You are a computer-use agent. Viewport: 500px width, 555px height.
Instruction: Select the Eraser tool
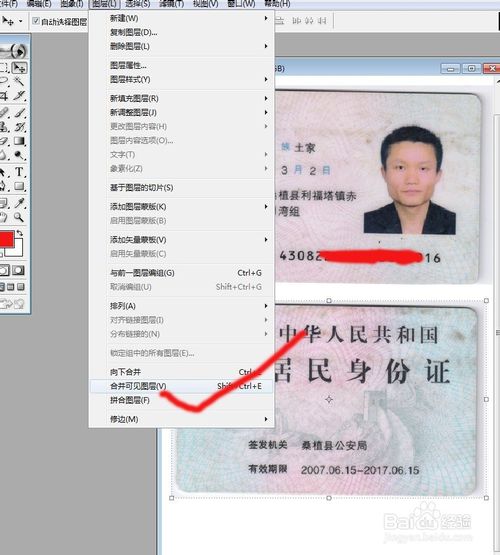click(4, 141)
